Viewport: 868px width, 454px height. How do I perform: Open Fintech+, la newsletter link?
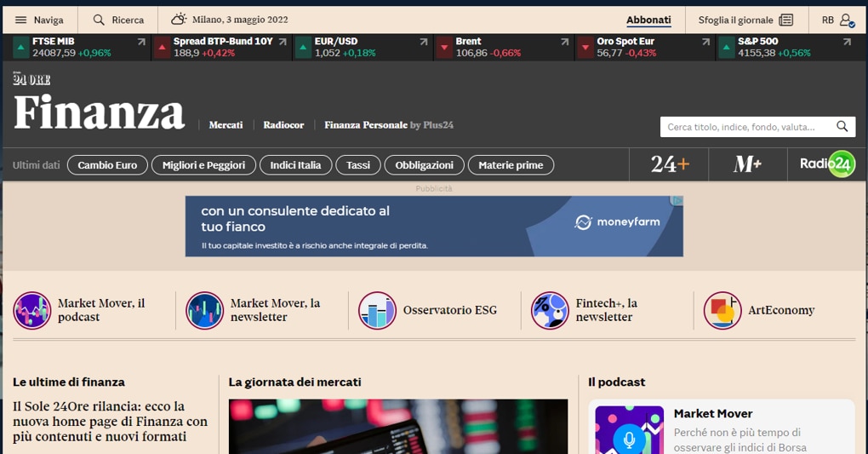(x=606, y=310)
